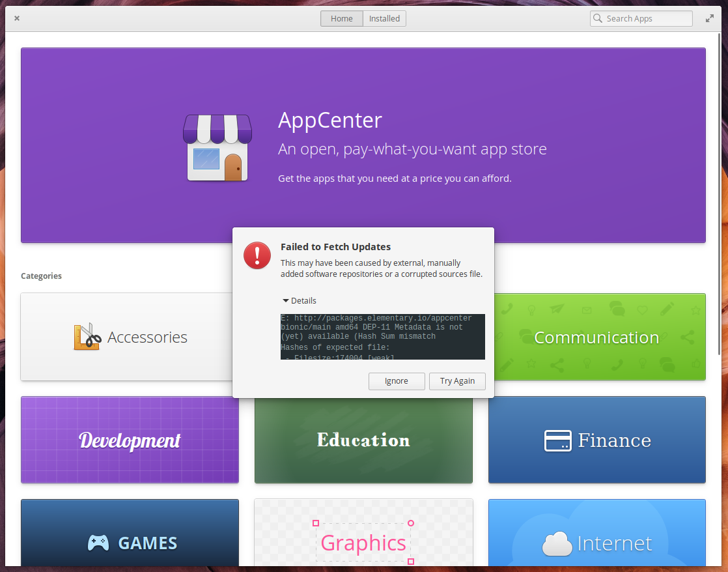Open the Graphics category
Viewport: 728px width, 572px height.
coord(363,533)
